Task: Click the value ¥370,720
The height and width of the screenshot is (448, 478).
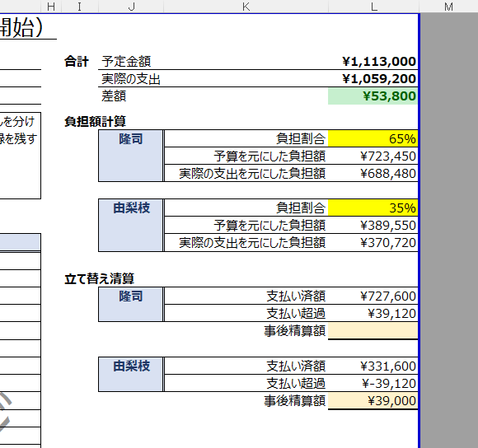Action: pos(388,243)
